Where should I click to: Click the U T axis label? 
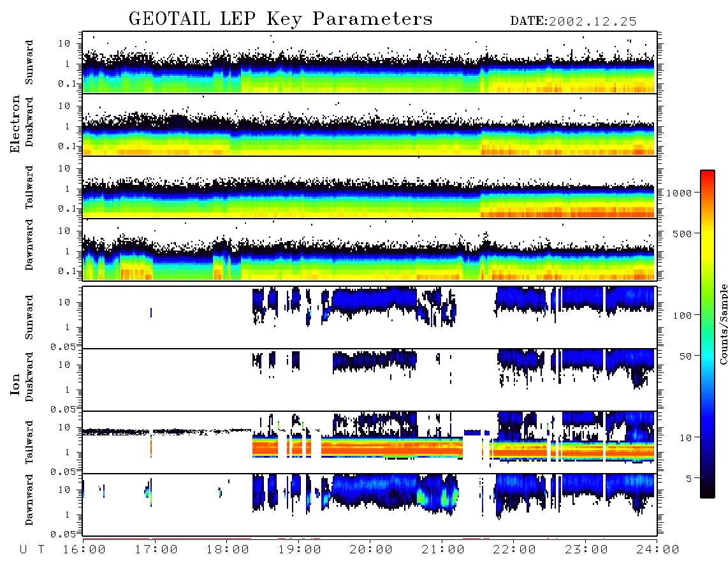tap(33, 550)
